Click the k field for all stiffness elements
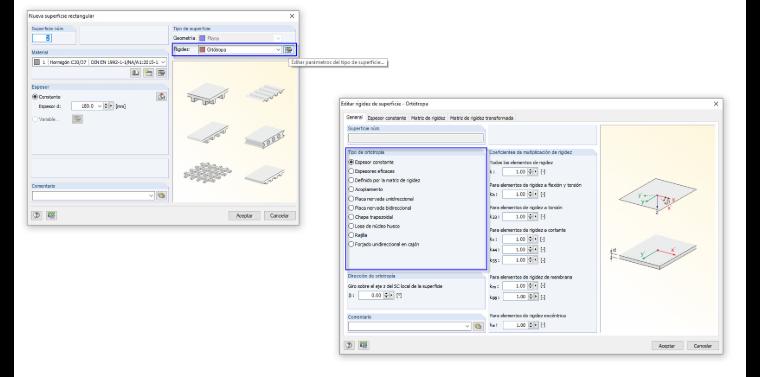 (x=515, y=172)
